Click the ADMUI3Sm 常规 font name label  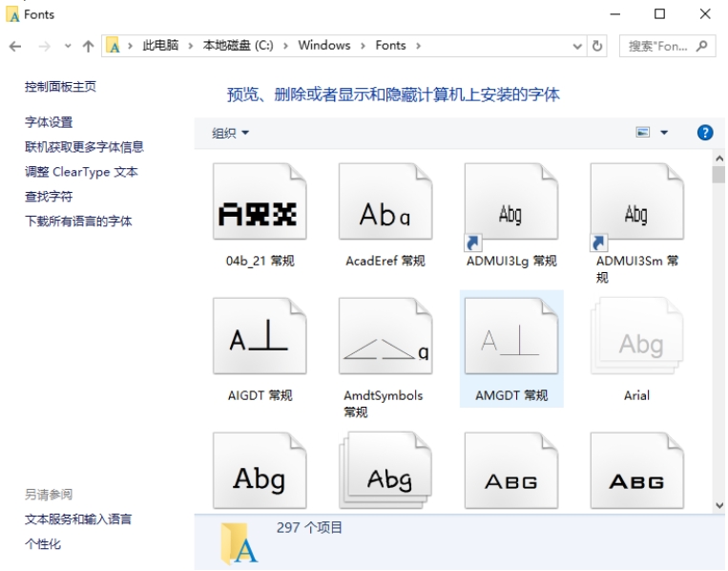coord(637,269)
